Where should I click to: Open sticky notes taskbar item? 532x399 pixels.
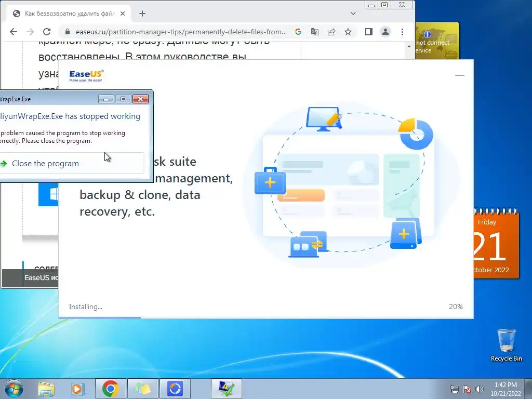pyautogui.click(x=143, y=389)
